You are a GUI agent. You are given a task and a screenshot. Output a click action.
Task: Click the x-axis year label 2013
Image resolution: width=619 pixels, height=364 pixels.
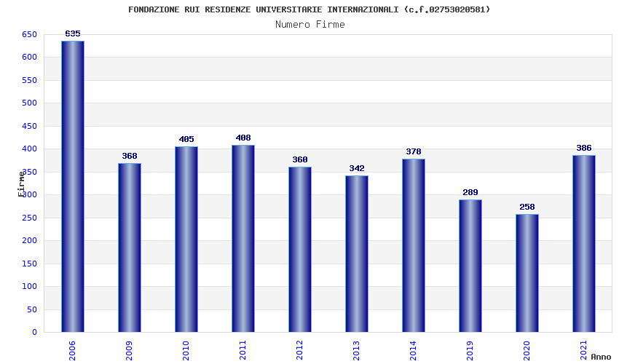click(357, 351)
